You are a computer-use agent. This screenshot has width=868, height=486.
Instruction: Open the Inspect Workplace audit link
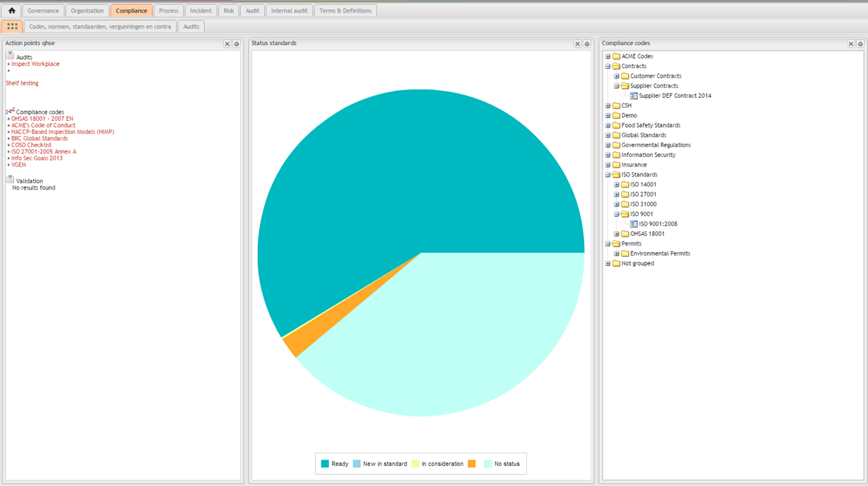(35, 64)
